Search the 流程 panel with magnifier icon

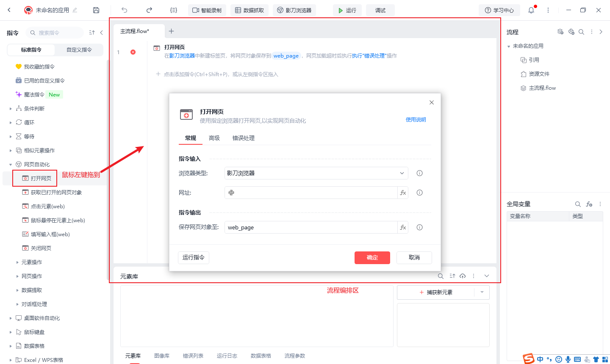[x=581, y=32]
